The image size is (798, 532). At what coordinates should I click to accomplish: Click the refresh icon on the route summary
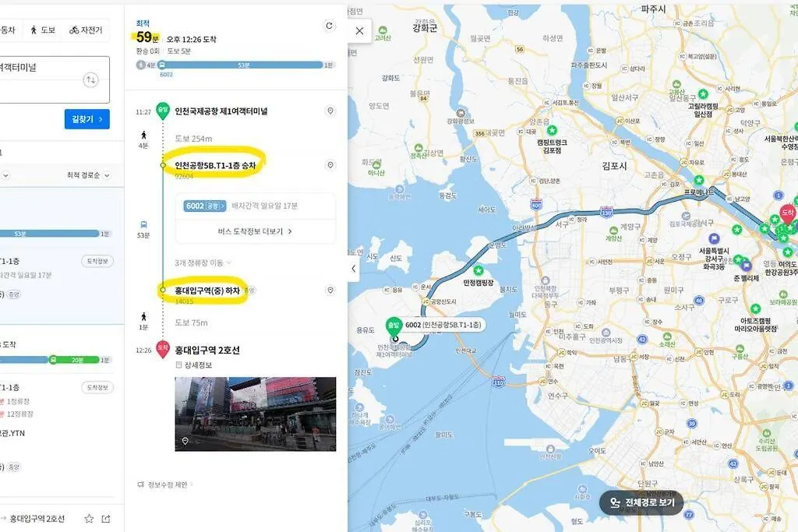pos(330,26)
